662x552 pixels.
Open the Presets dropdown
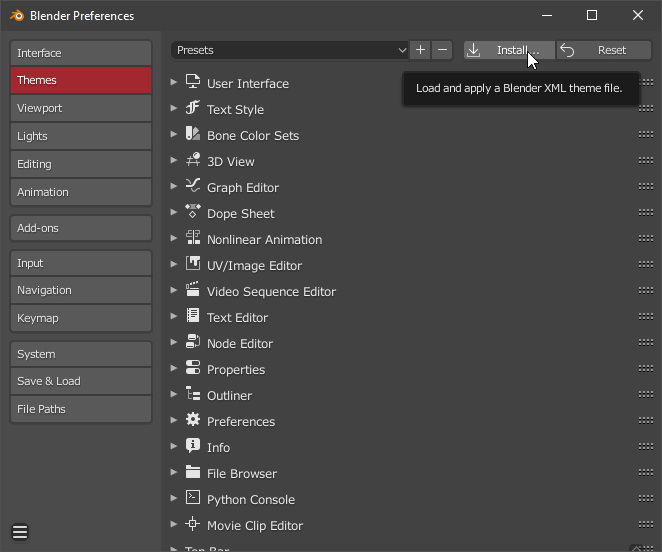[x=290, y=50]
